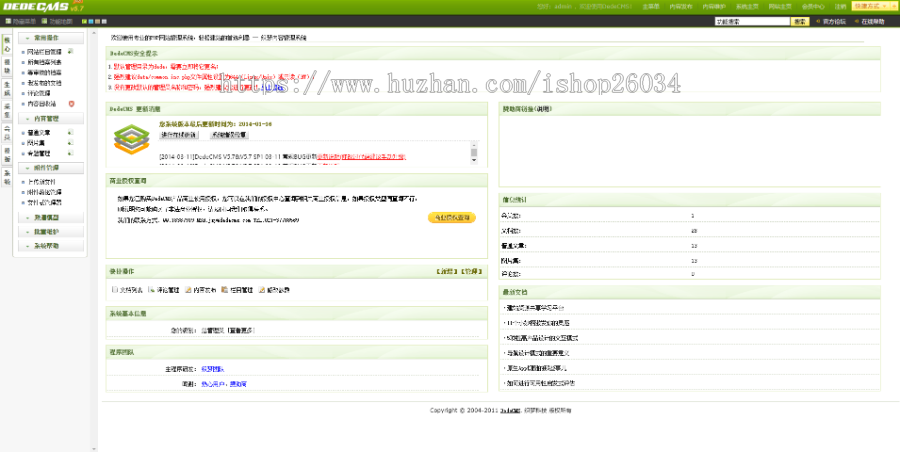This screenshot has height=452, width=900.
Task: Click update messages scrollbar down arrow
Action: tap(474, 161)
